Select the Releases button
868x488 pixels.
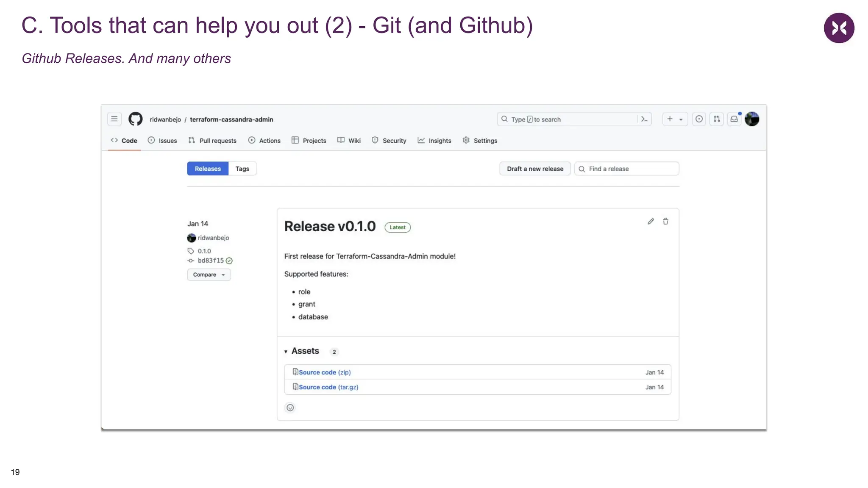coord(208,169)
